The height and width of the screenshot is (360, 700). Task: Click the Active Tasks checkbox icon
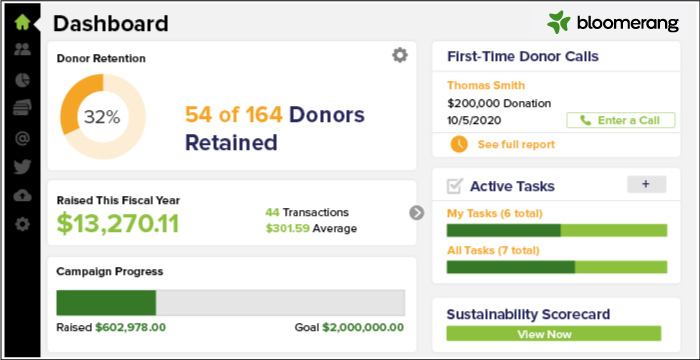[455, 186]
